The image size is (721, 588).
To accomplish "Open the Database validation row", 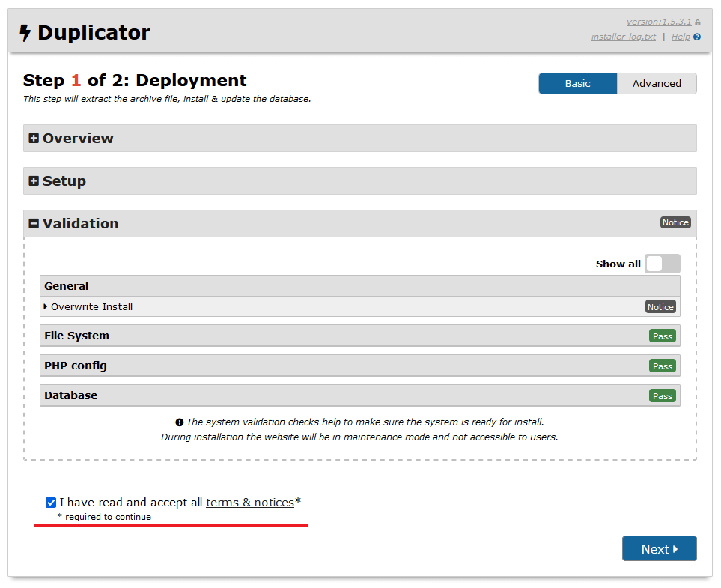I will (360, 395).
